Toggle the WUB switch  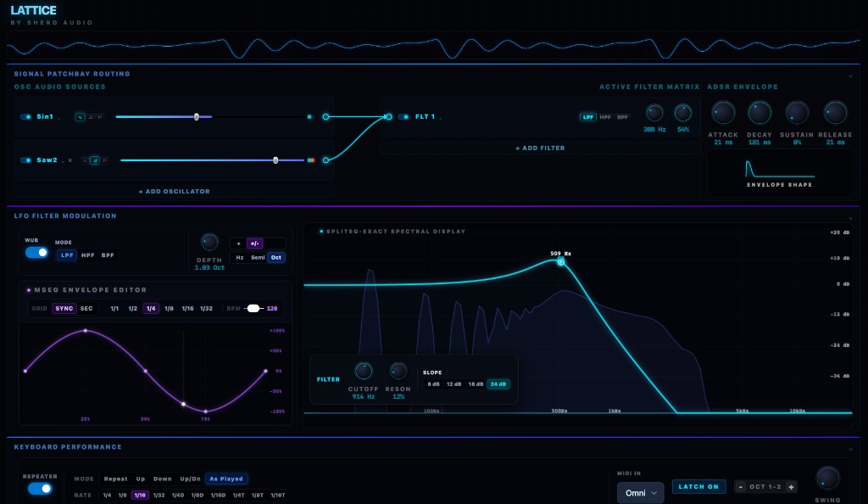36,253
